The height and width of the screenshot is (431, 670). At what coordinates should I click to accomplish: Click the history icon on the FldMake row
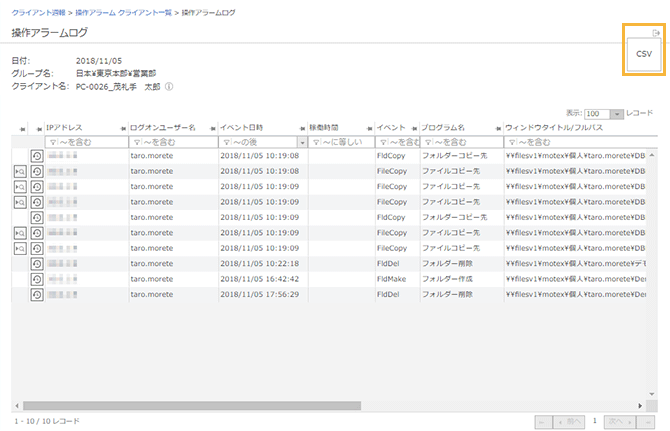coord(37,278)
